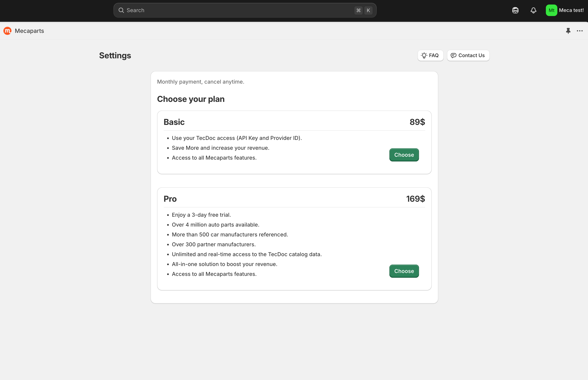Click the command key shortcut badge
This screenshot has height=380, width=588.
[358, 10]
